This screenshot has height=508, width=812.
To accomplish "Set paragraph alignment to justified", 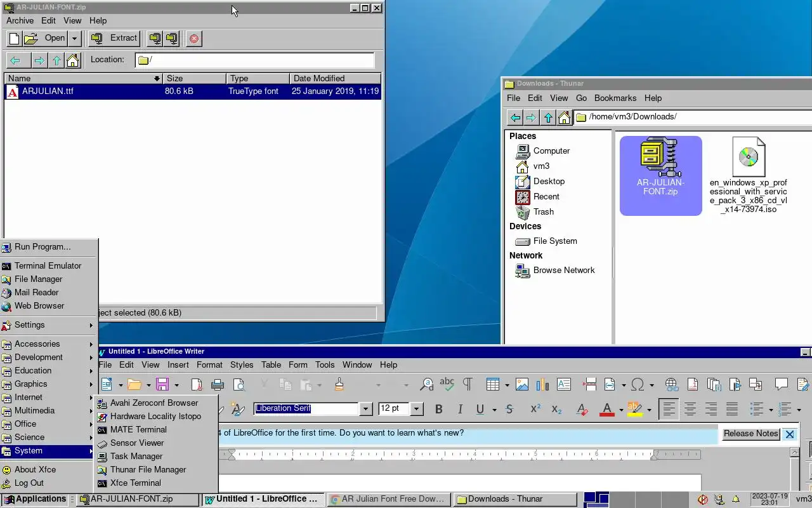I will pos(732,410).
